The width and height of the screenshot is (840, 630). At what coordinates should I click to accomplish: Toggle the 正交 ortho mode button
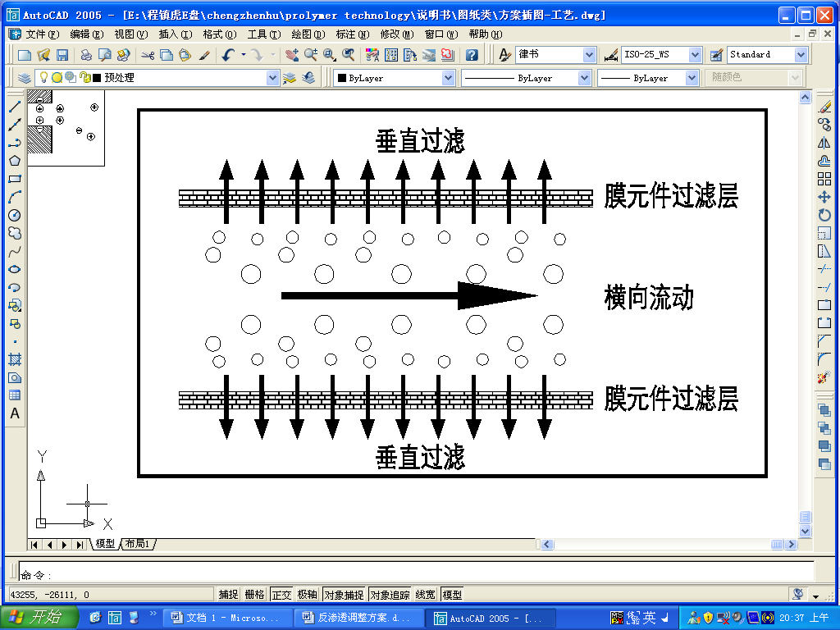coord(281,595)
